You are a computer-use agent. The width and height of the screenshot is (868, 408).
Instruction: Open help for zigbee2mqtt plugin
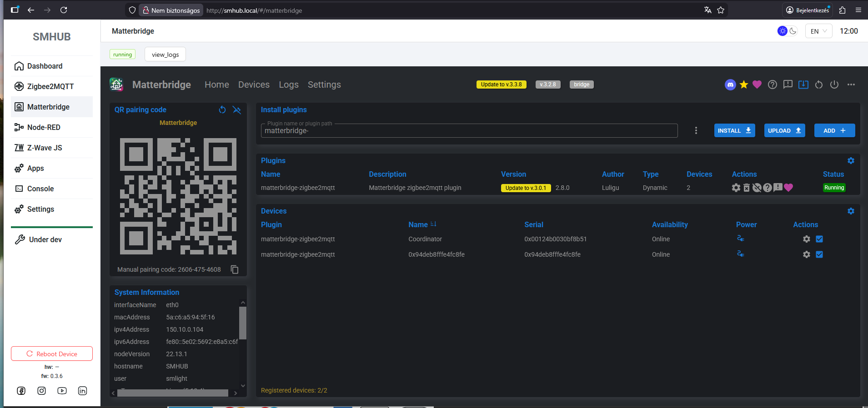(768, 188)
